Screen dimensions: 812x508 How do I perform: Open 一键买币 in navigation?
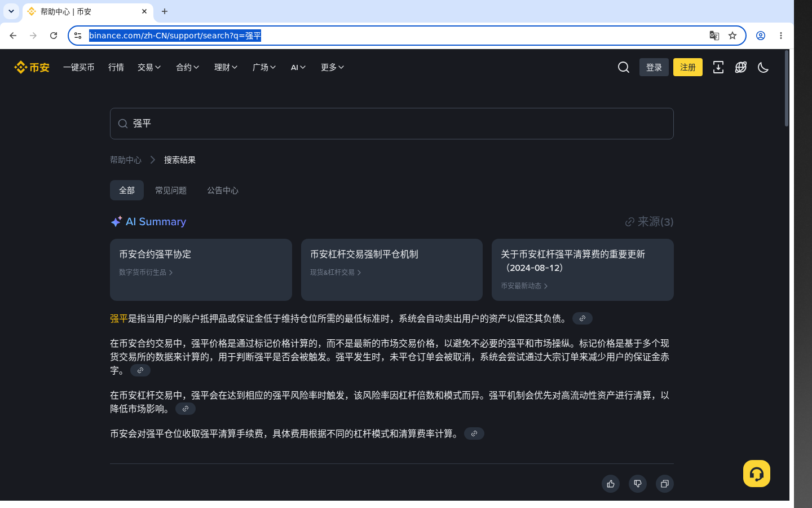click(x=79, y=67)
